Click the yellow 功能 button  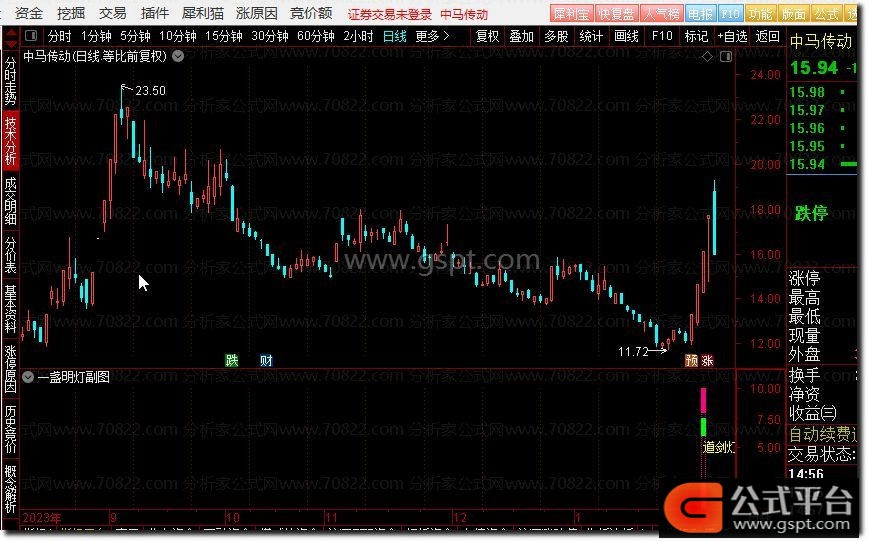(760, 14)
